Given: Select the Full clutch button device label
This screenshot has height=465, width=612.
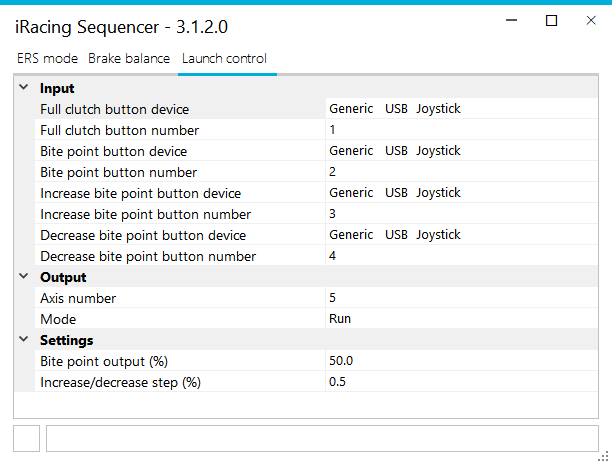Looking at the screenshot, I should 114,109.
